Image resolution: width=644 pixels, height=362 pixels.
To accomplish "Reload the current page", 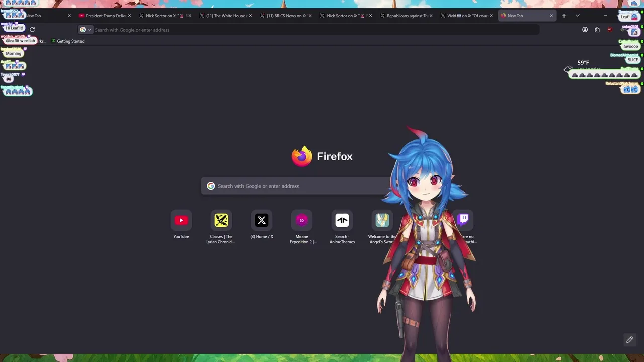I will tap(32, 30).
